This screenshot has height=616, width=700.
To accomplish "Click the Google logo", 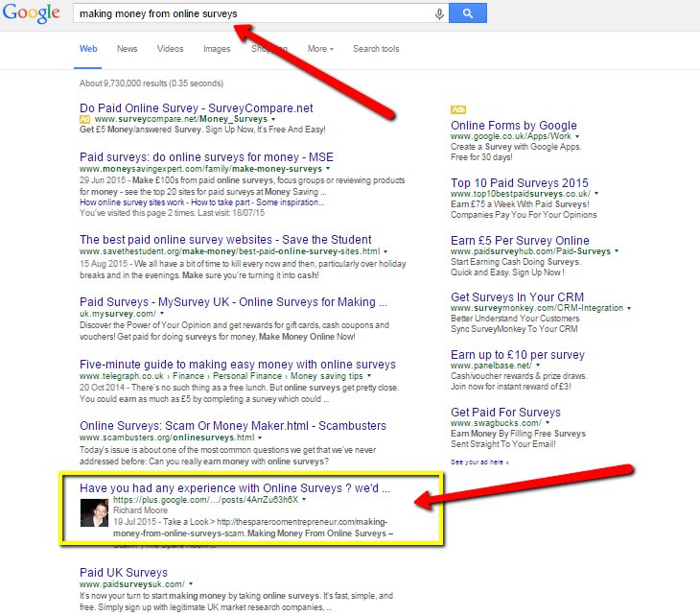I will pos(31,13).
